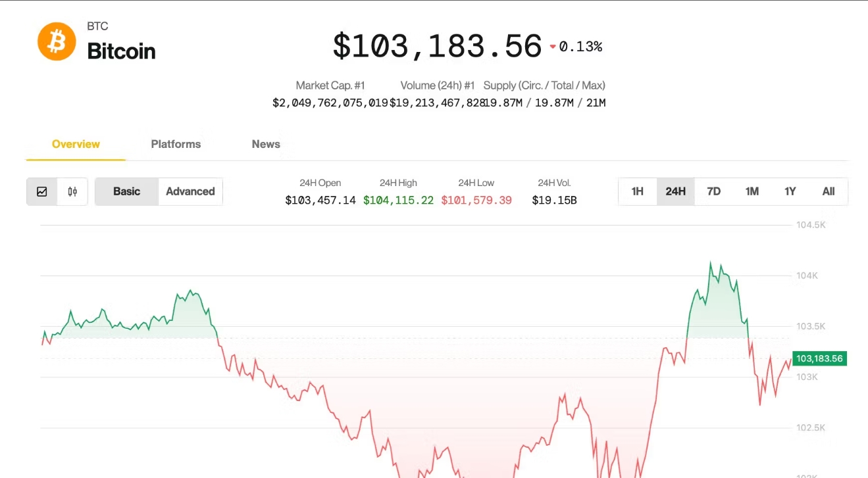Screen dimensions: 868x478
Task: Show the 7D price chart
Action: coord(713,191)
